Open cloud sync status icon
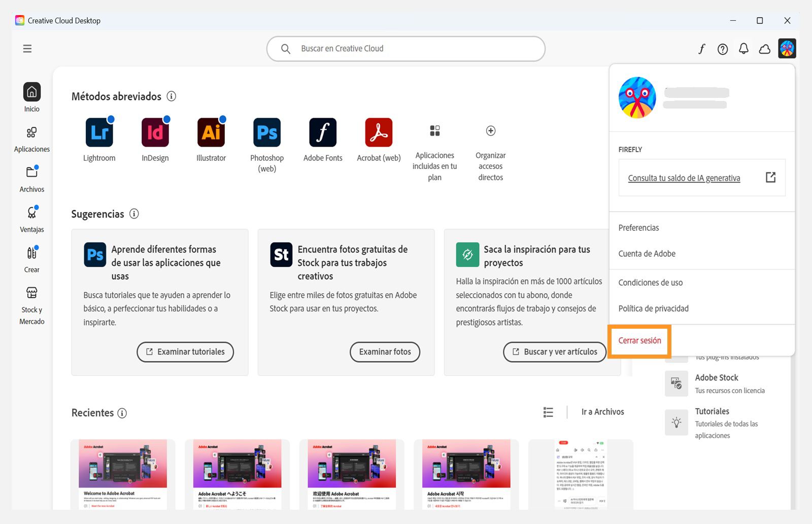 point(765,49)
